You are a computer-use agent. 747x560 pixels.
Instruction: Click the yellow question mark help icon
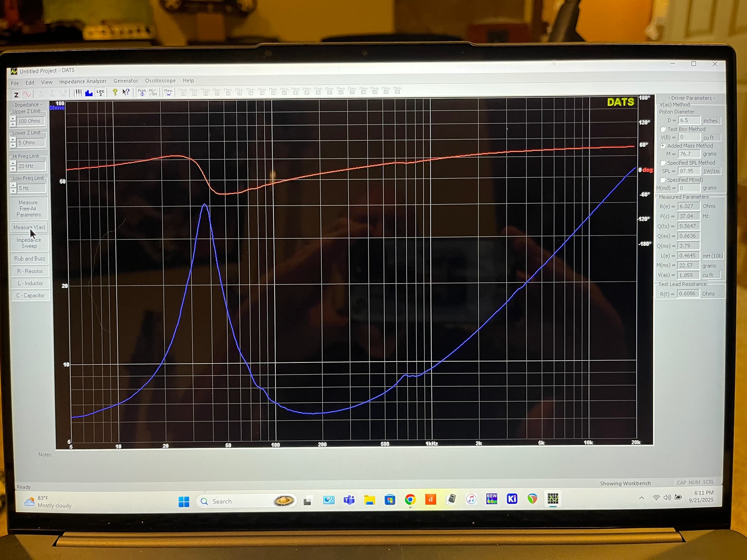[115, 92]
